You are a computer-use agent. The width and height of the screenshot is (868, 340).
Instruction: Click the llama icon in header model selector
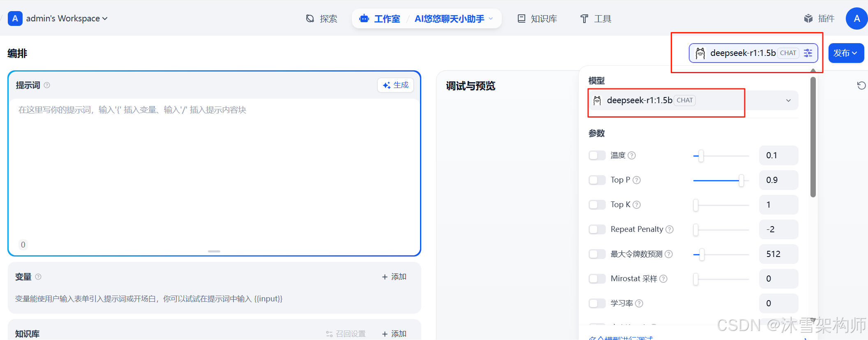pyautogui.click(x=700, y=53)
